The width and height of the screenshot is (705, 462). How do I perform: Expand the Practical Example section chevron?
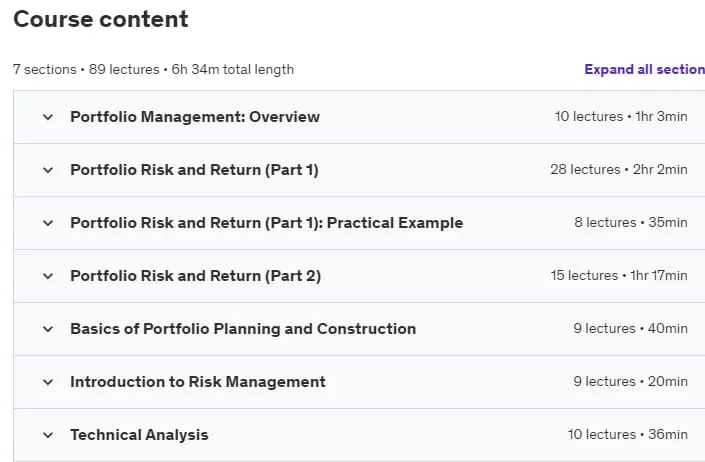point(48,223)
